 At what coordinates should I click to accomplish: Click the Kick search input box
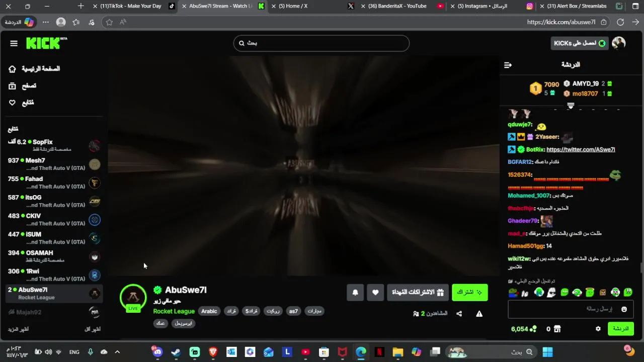[321, 43]
